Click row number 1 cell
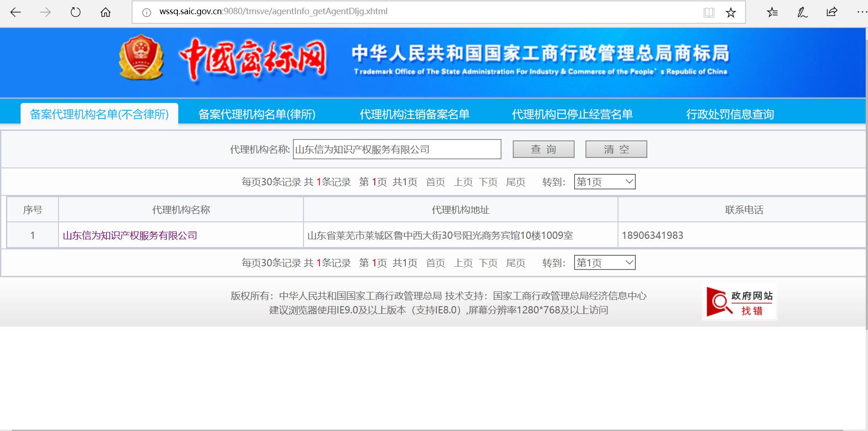The width and height of the screenshot is (868, 431). 32,235
